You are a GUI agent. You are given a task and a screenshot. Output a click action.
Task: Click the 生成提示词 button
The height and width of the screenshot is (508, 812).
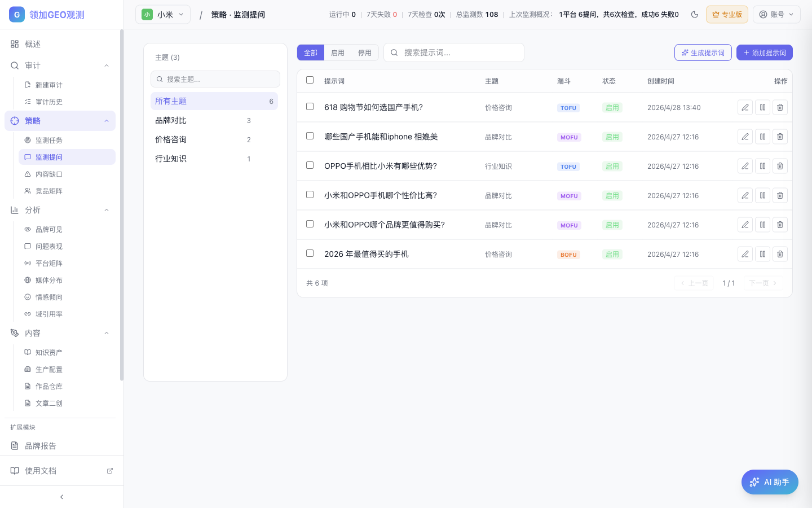pos(703,52)
